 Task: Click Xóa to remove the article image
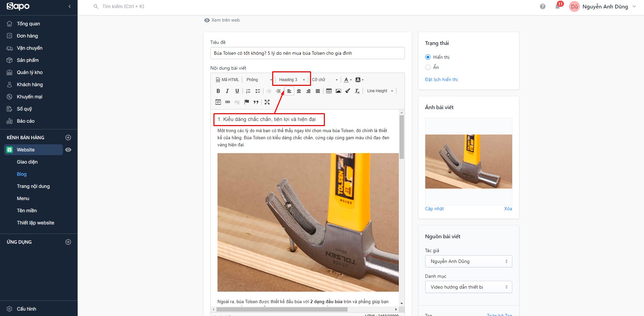[x=508, y=209]
